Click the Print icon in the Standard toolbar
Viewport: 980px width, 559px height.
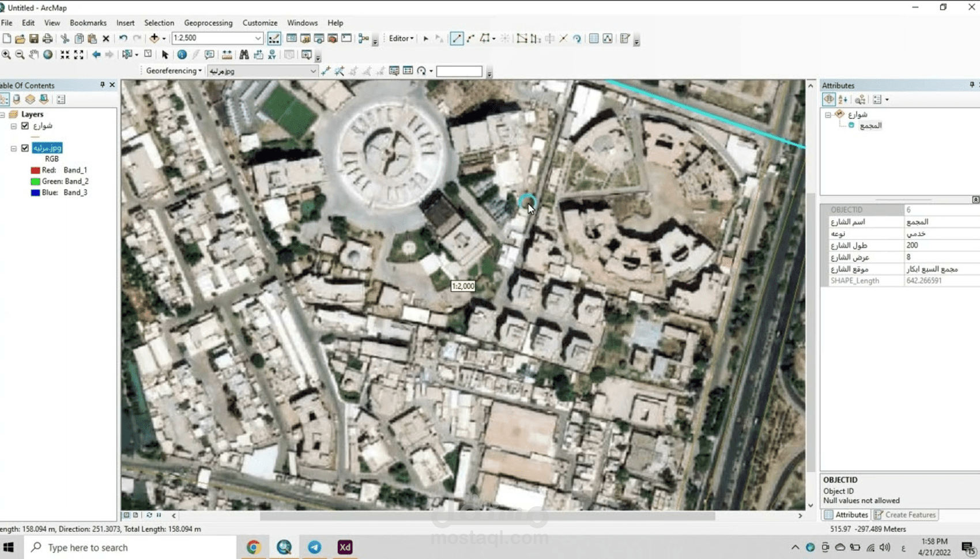pyautogui.click(x=48, y=39)
